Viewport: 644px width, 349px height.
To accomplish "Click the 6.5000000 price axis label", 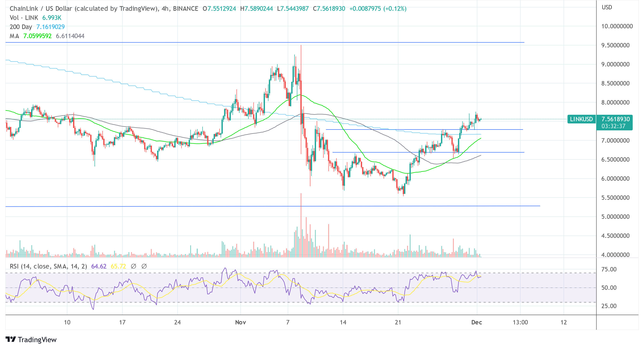I will tap(615, 160).
